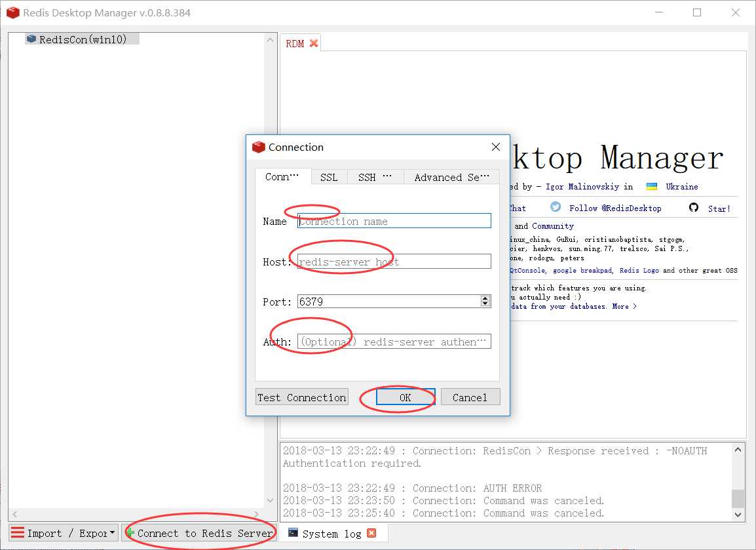756x550 pixels.
Task: Click Connect to Redis Server button
Action: pyautogui.click(x=198, y=533)
